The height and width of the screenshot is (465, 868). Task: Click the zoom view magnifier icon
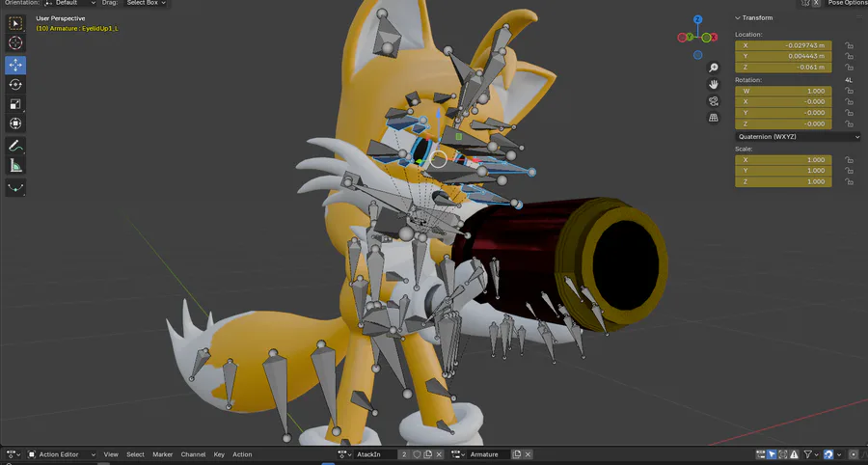click(x=714, y=68)
